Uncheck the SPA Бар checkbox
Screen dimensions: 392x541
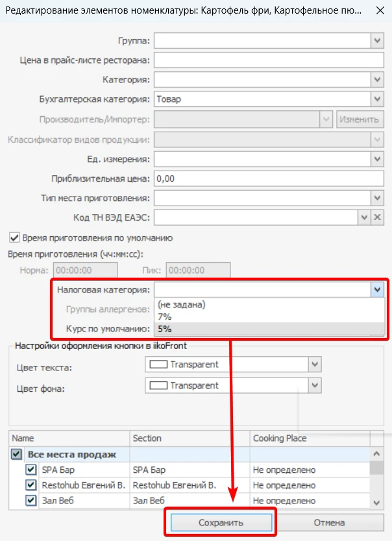tap(31, 470)
